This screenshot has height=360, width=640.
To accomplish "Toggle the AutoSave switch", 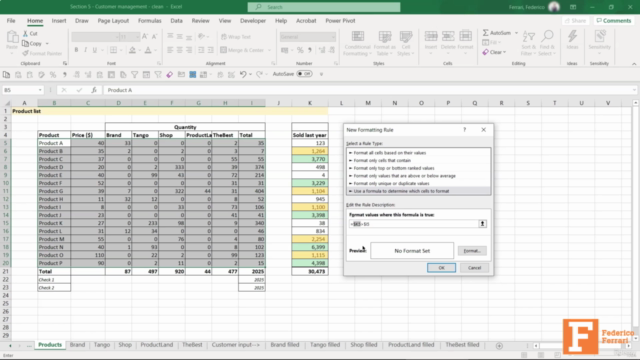I will pos(304,74).
